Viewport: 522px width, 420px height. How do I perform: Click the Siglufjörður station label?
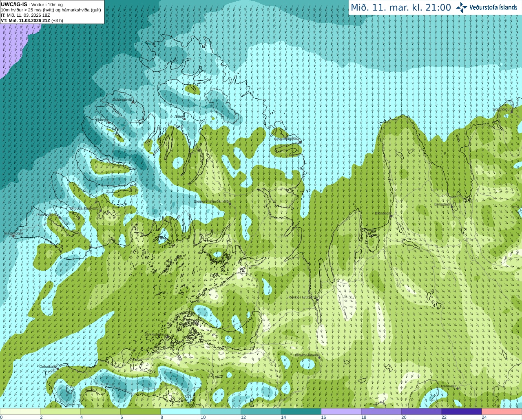point(502,109)
